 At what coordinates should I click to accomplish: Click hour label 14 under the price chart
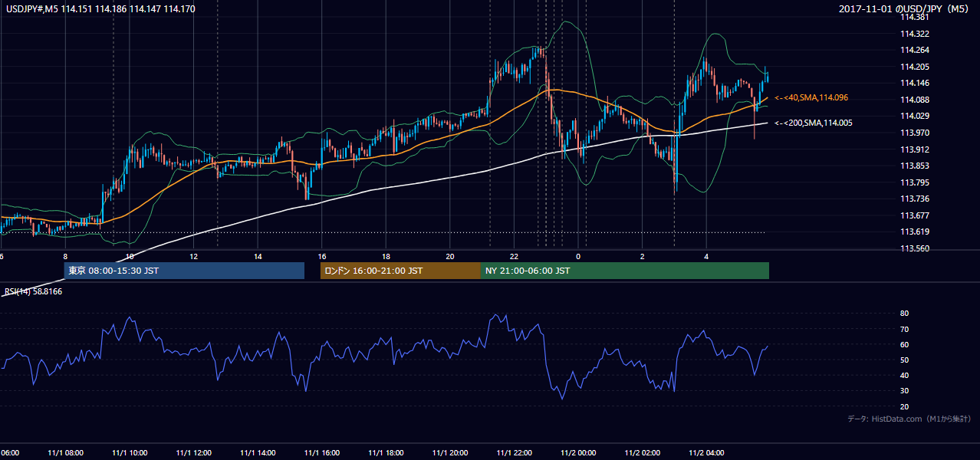click(258, 257)
